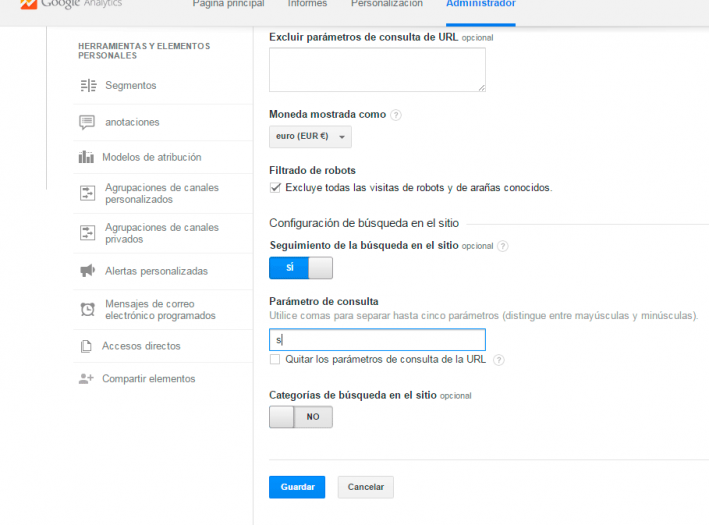The width and height of the screenshot is (709, 525).
Task: Focus the Parámetro de consulta text field
Action: (x=377, y=340)
